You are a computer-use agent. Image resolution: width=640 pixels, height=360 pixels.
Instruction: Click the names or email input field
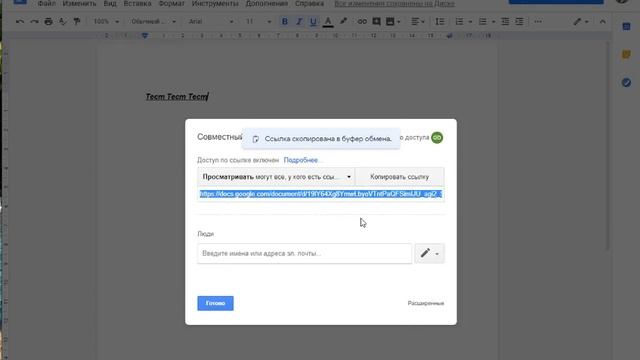(x=304, y=253)
